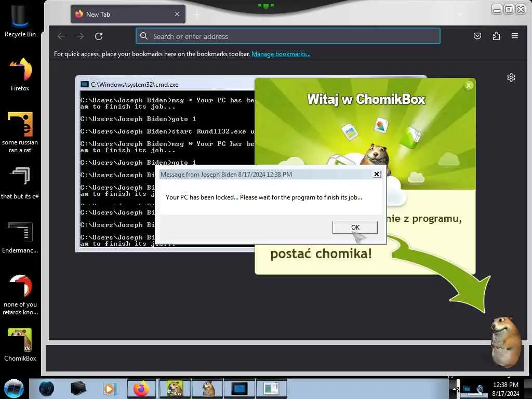
Task: Select the 'some russian ran a rat' icon
Action: click(20, 132)
